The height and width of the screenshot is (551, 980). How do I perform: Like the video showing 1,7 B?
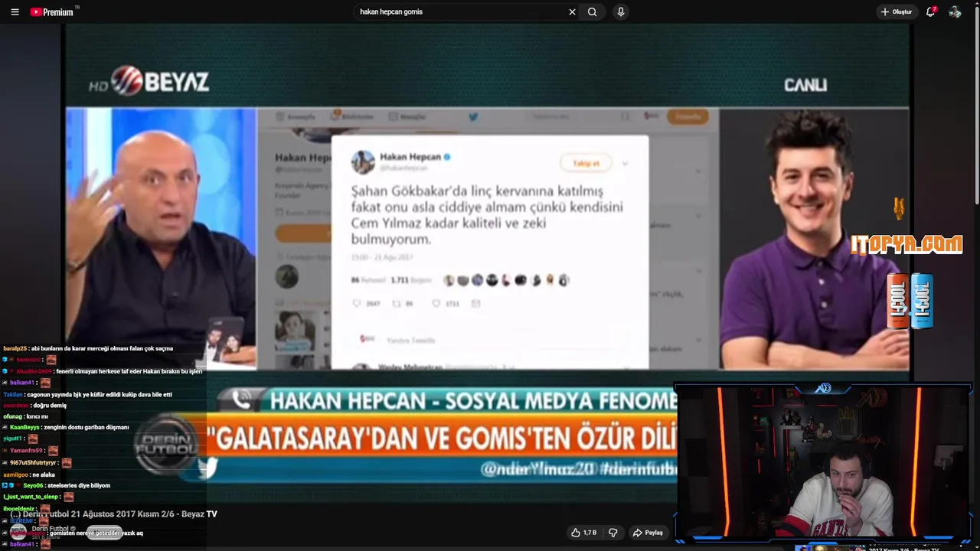click(x=583, y=533)
